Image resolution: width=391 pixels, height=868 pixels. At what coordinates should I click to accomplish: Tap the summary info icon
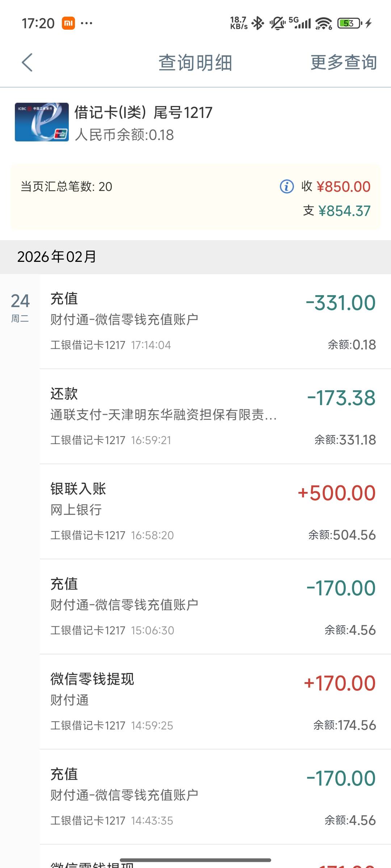pyautogui.click(x=287, y=187)
